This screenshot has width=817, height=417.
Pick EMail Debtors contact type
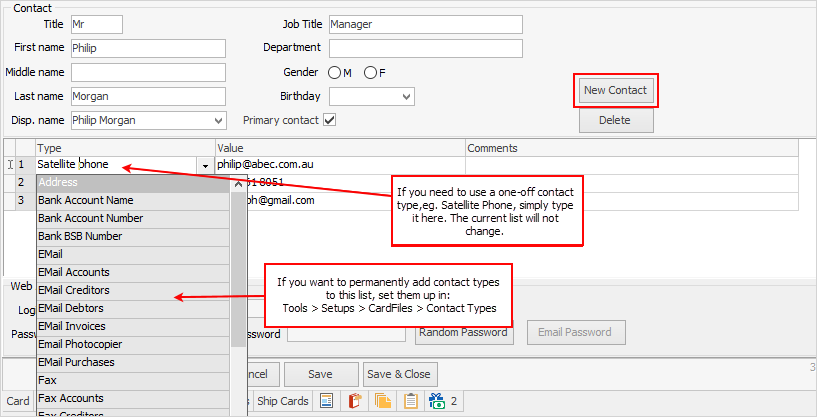(133, 308)
